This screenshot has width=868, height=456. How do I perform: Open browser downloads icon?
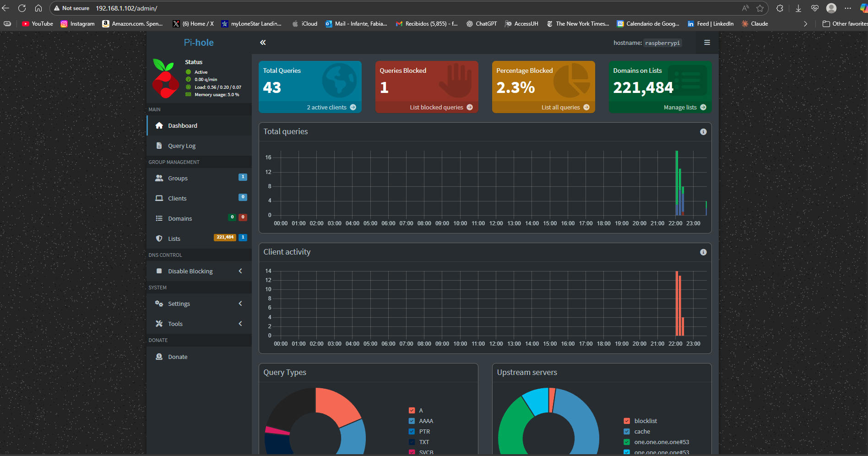tap(798, 8)
